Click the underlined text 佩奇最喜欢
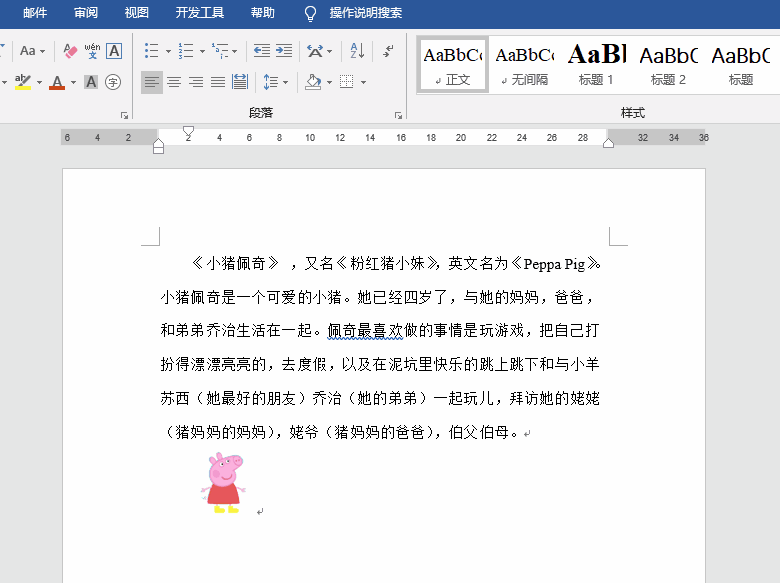The width and height of the screenshot is (780, 583). (x=365, y=330)
